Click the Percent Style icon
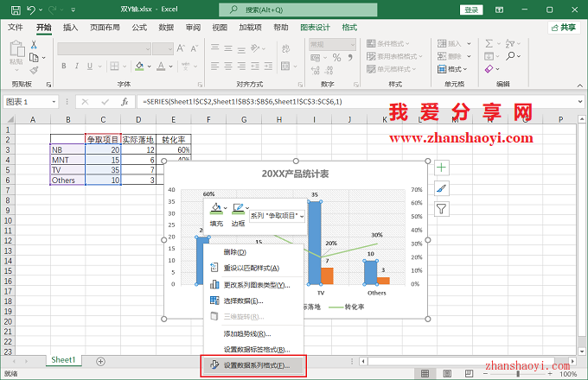This screenshot has height=380, width=588. (x=336, y=58)
